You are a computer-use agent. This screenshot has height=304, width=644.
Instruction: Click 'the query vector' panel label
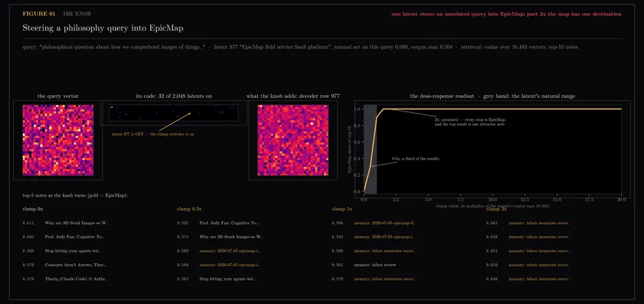(58, 96)
